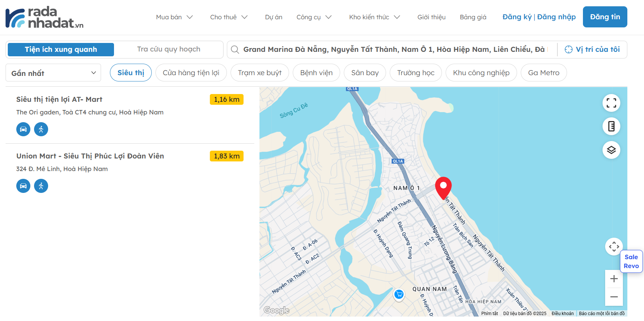644x321 pixels.
Task: Click walking directions icon for Union Mart
Action: tap(41, 186)
